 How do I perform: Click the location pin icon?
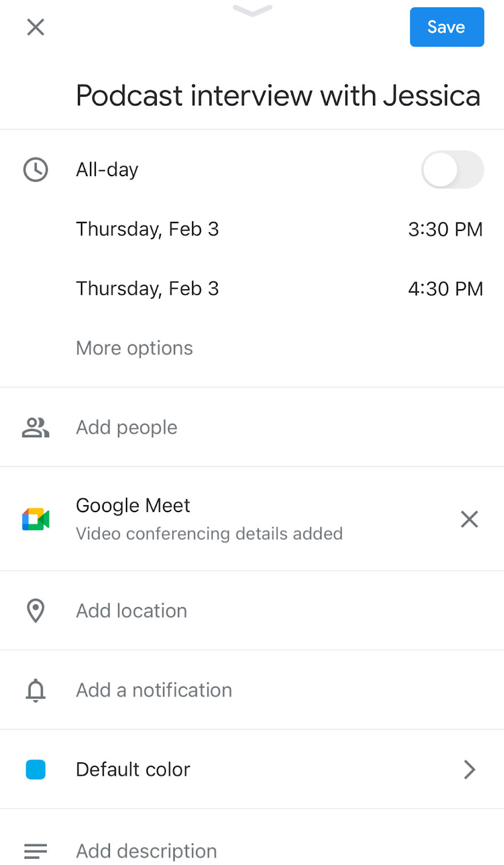pos(35,611)
